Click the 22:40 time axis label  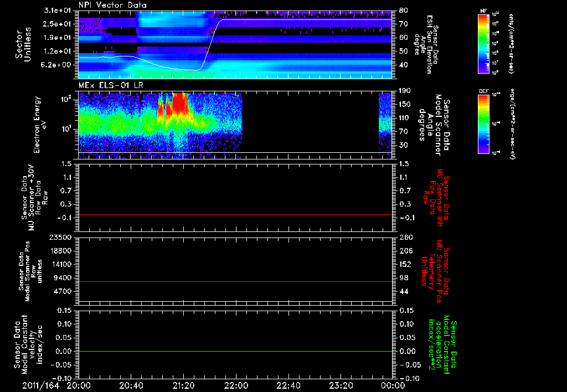[x=288, y=385]
